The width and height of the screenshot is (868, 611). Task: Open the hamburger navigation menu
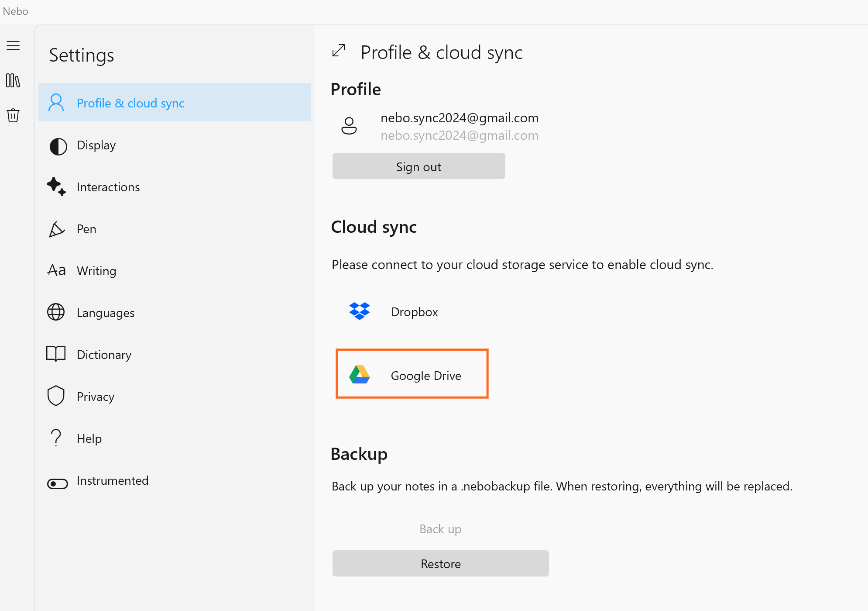[13, 45]
